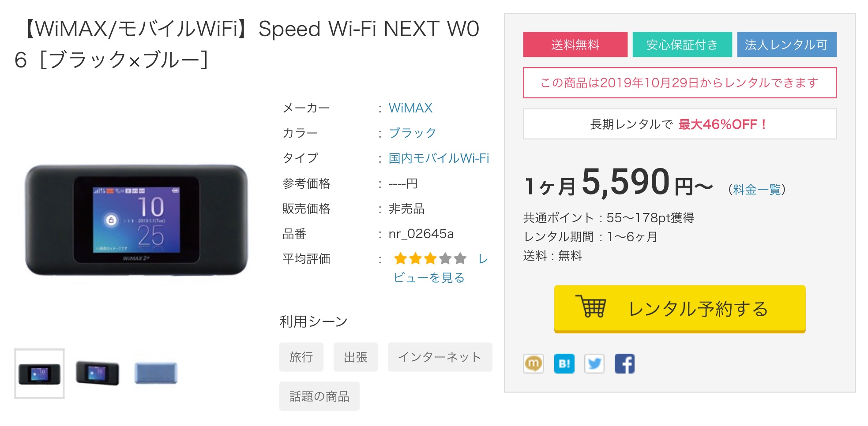View reviews via レビューを見る link
Image resolution: width=868 pixels, height=426 pixels.
click(x=429, y=277)
